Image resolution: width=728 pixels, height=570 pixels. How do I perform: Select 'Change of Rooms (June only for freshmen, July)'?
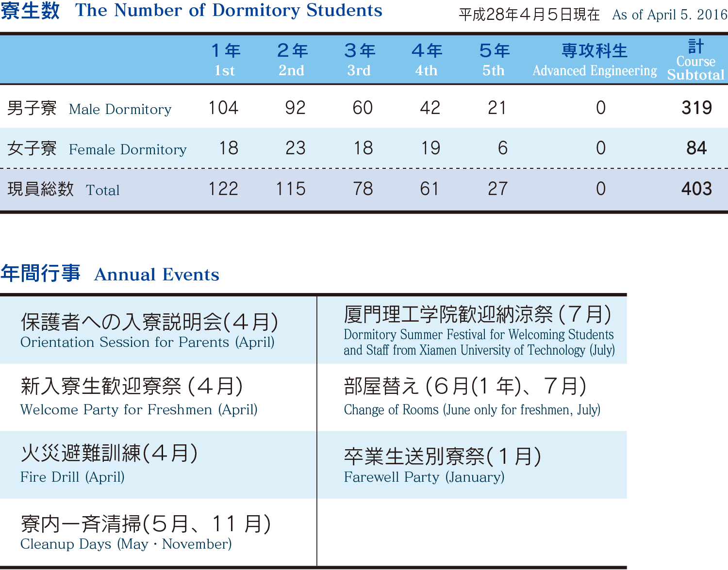click(472, 410)
